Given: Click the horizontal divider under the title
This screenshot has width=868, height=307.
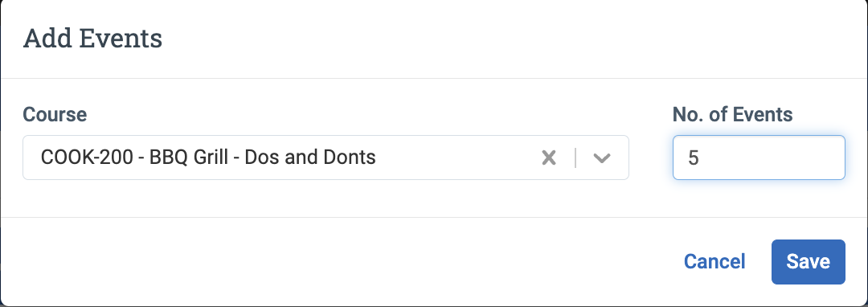Looking at the screenshot, I should [x=434, y=79].
